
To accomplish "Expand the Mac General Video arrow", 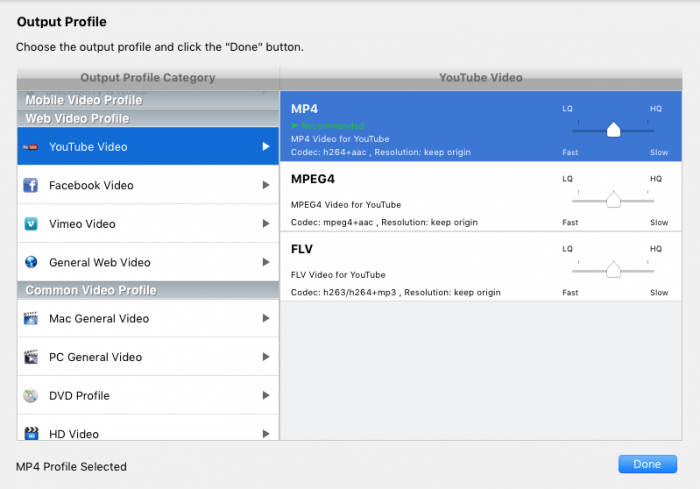I will tap(266, 318).
